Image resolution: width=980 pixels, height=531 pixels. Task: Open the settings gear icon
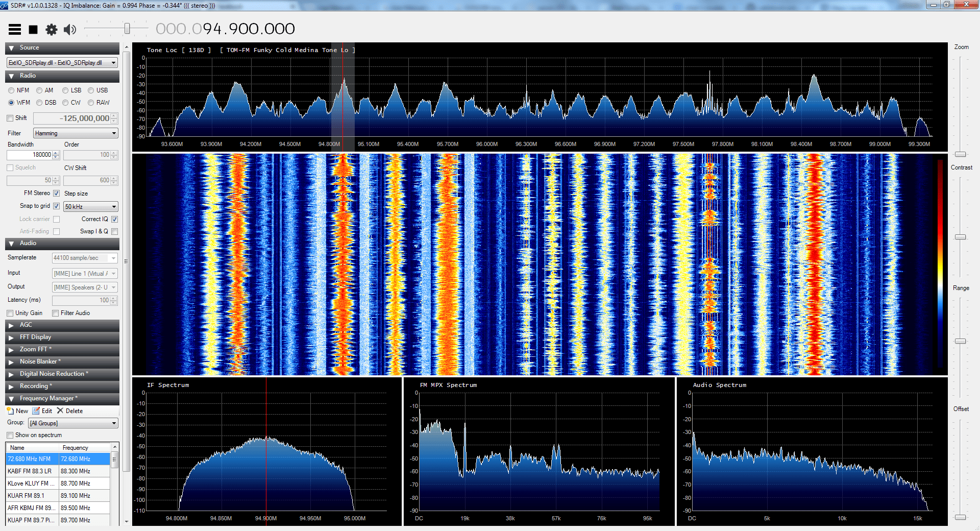point(52,30)
